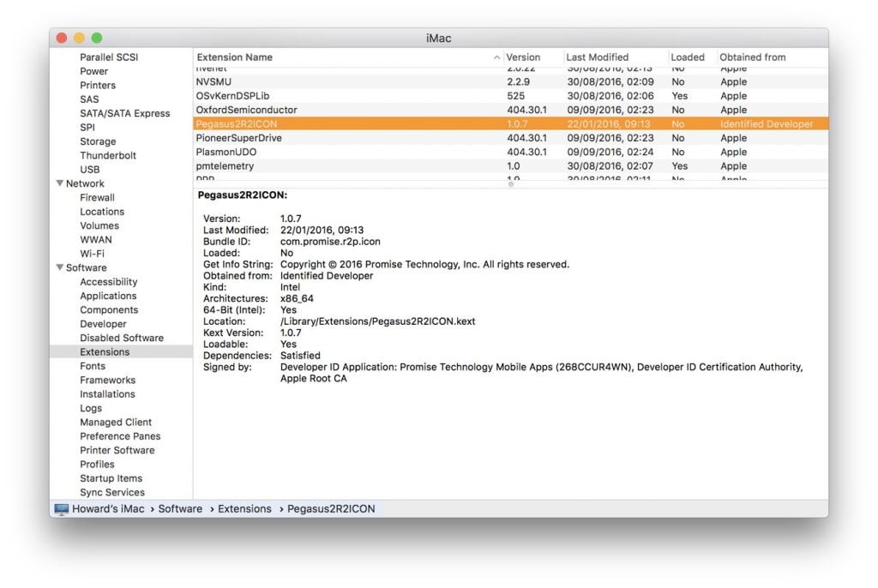Click the scrollbar handle above the detail pane
Image resolution: width=878 pixels, height=588 pixels.
click(511, 183)
